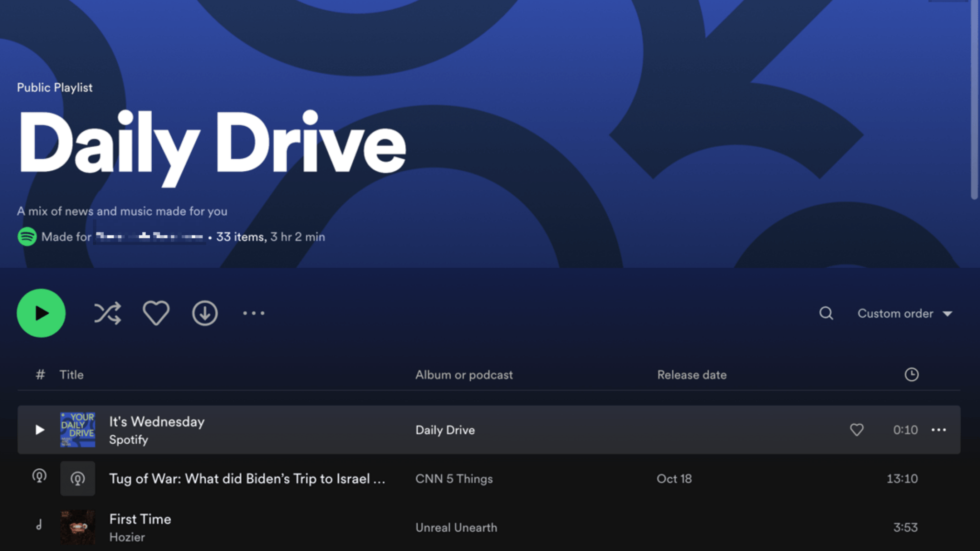Sort by Release date column header
The width and height of the screenshot is (980, 551).
pos(691,375)
